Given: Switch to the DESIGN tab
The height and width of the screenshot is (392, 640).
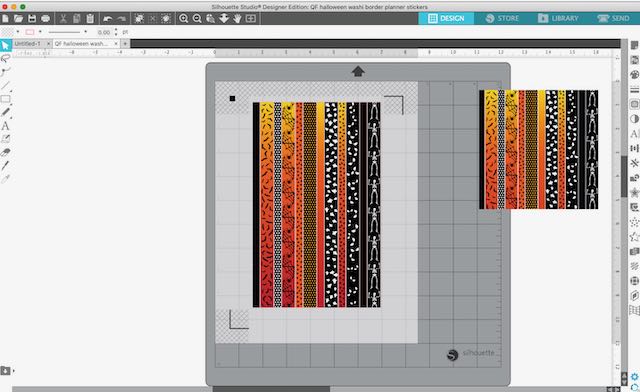Looking at the screenshot, I should click(446, 18).
